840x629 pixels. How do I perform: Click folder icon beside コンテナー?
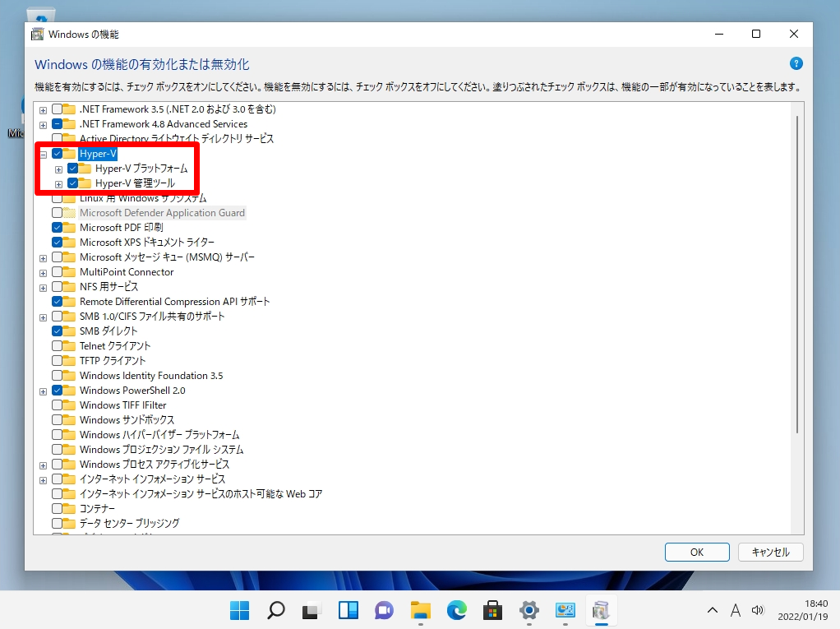(x=69, y=508)
